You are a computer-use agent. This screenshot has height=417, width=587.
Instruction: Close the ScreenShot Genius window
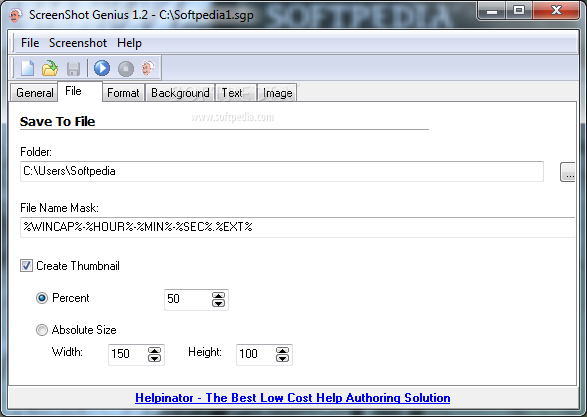pos(556,10)
